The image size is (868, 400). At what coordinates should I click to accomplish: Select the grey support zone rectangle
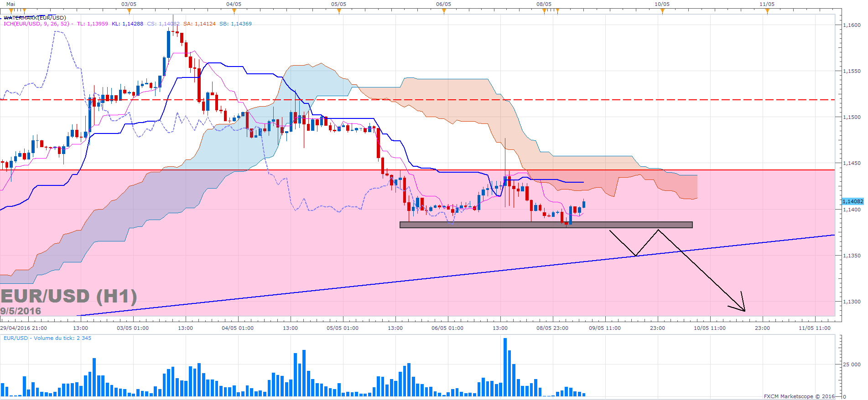pyautogui.click(x=546, y=225)
